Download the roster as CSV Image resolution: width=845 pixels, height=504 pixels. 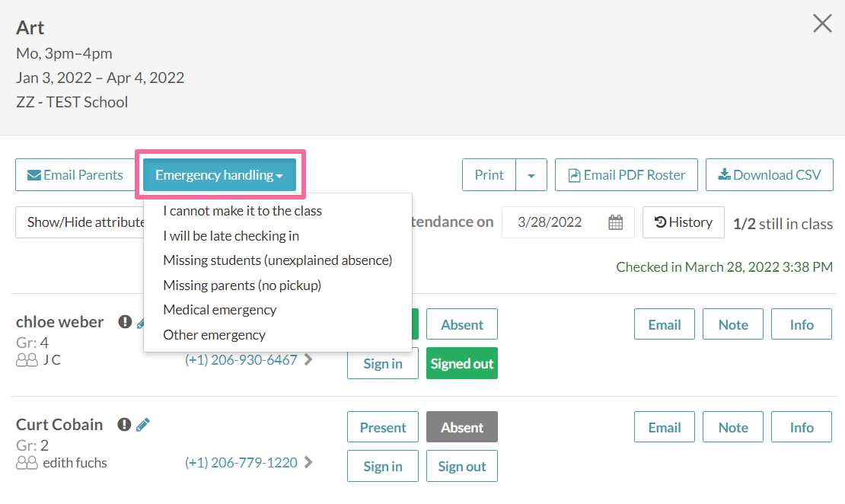pyautogui.click(x=769, y=175)
